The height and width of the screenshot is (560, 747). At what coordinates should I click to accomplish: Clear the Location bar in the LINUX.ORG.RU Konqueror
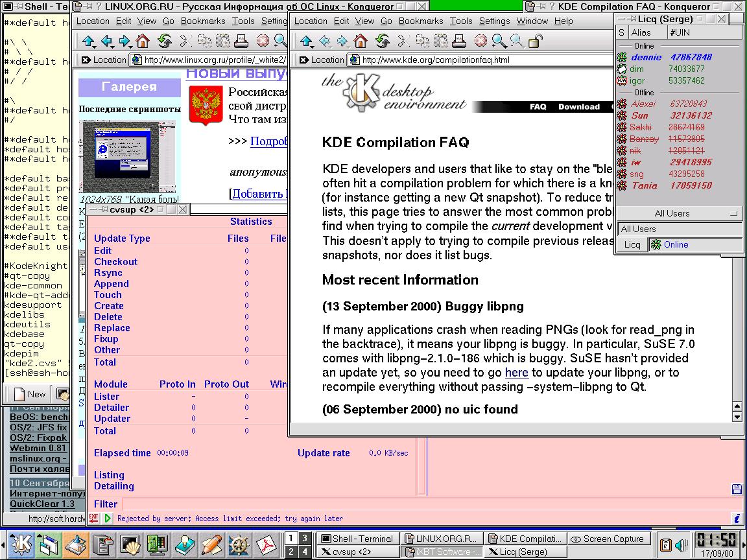86,60
